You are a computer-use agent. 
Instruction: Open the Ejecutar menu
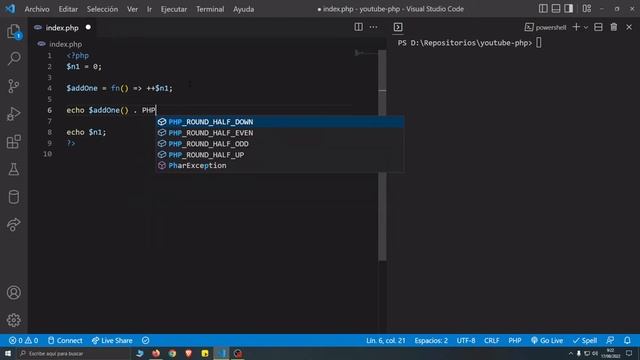coord(174,9)
